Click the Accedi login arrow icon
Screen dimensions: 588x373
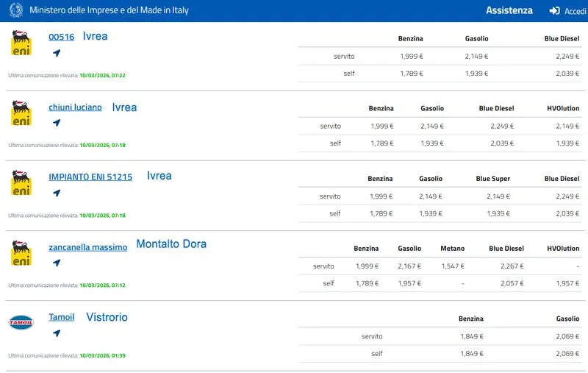555,11
